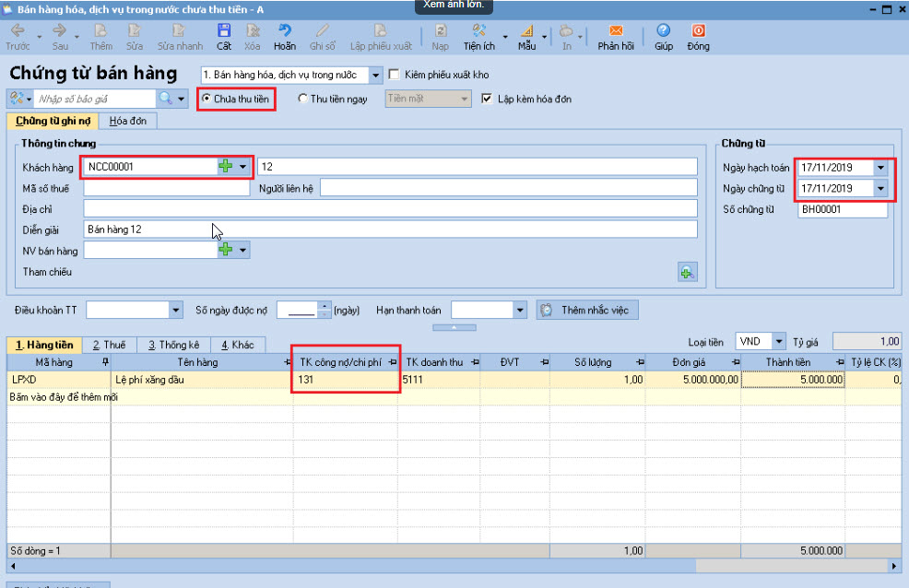Click the Xóa delete icon
The image size is (909, 588).
click(253, 30)
